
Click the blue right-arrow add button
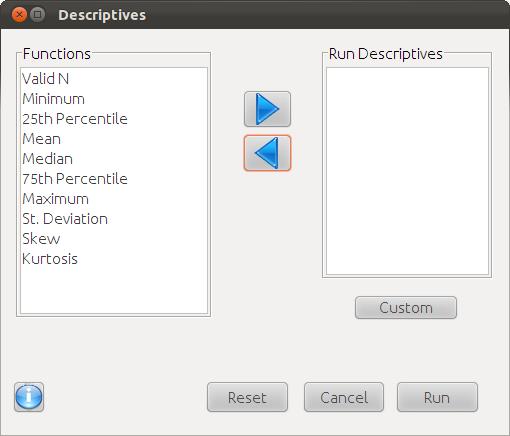[x=267, y=109]
